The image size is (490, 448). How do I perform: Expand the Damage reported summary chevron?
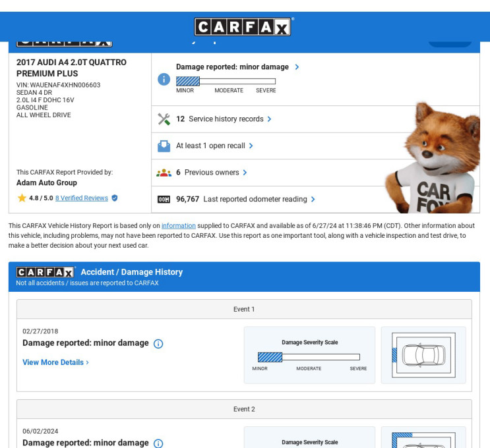click(297, 67)
